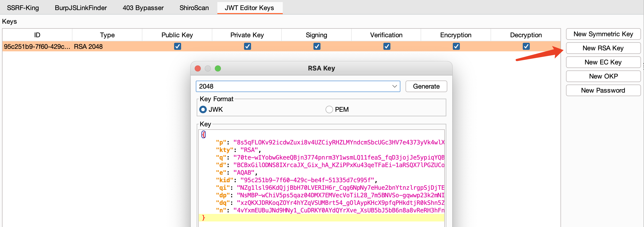Viewport: 644px width, 227px height.
Task: Uncheck the Signing checkbox
Action: click(317, 46)
